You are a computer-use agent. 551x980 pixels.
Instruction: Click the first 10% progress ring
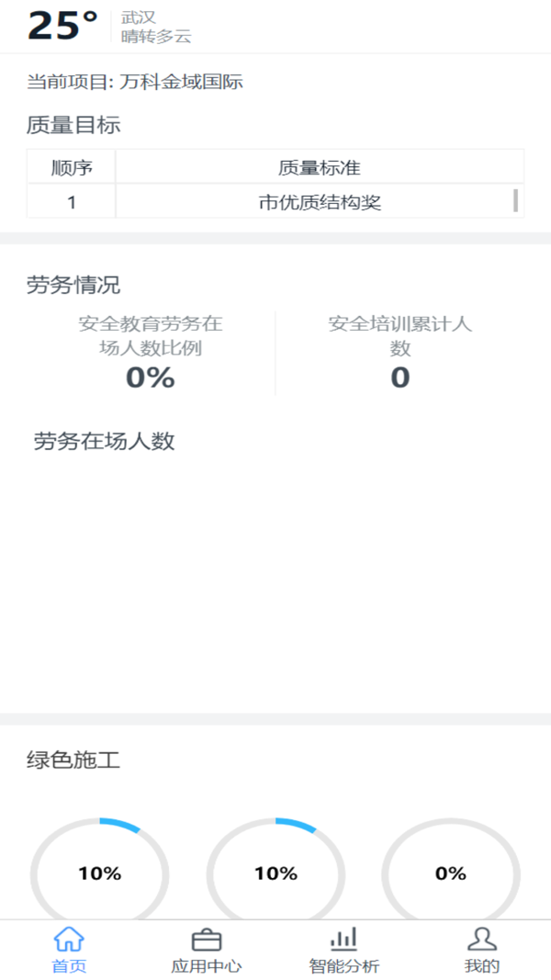99,873
